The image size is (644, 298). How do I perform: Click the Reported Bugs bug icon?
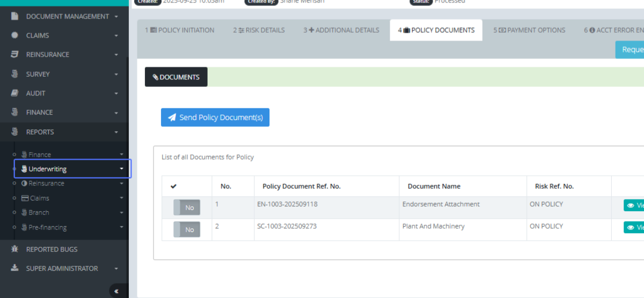(15, 249)
